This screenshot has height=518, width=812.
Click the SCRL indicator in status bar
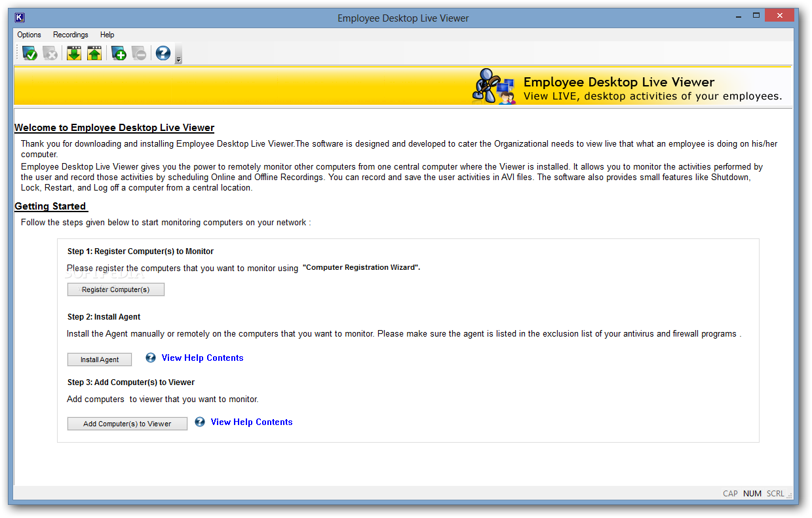(775, 494)
